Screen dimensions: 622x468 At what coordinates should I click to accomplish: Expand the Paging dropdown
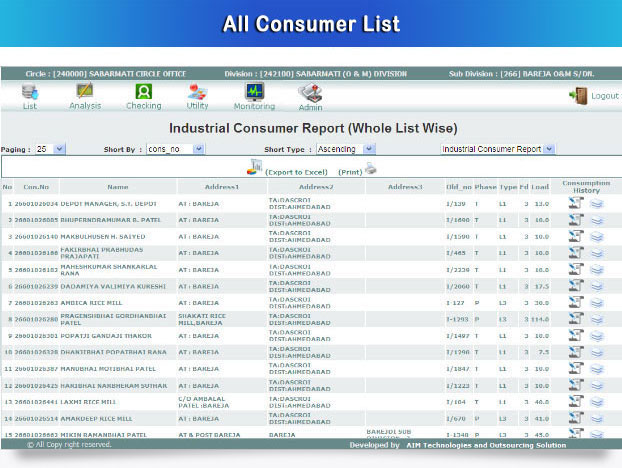pos(59,149)
